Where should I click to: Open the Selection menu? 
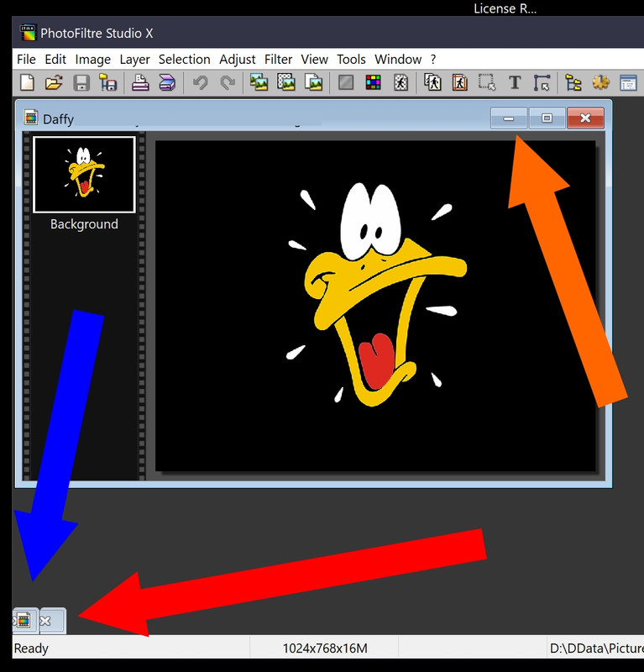tap(184, 59)
